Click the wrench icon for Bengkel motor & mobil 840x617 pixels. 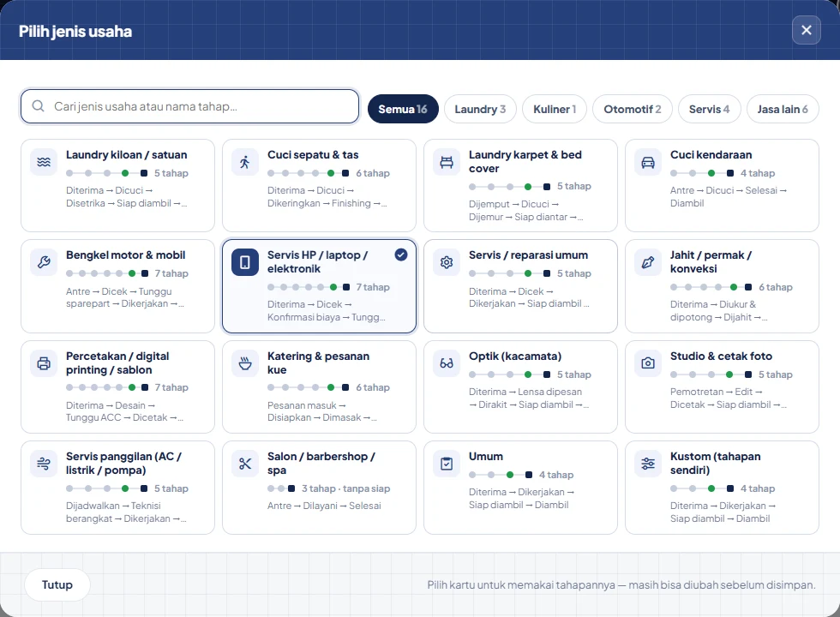pos(44,262)
